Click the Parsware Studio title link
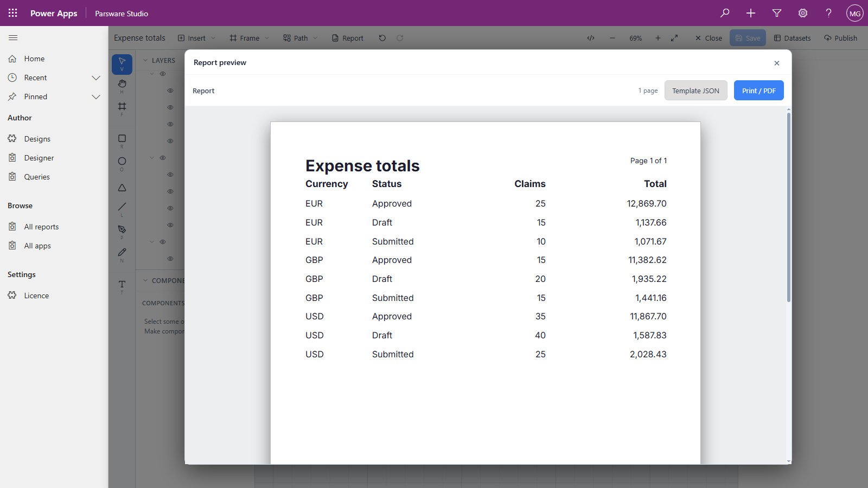 [122, 14]
